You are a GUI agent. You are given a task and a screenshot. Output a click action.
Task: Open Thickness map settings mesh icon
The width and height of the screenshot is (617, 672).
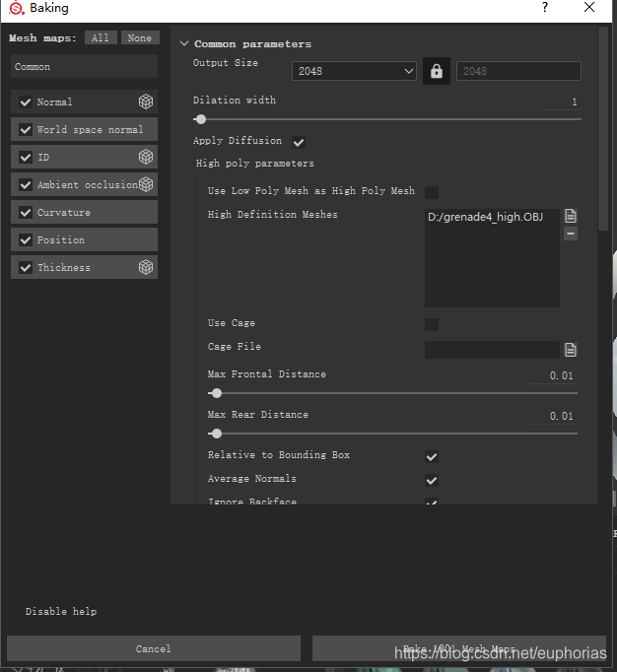pyautogui.click(x=146, y=267)
